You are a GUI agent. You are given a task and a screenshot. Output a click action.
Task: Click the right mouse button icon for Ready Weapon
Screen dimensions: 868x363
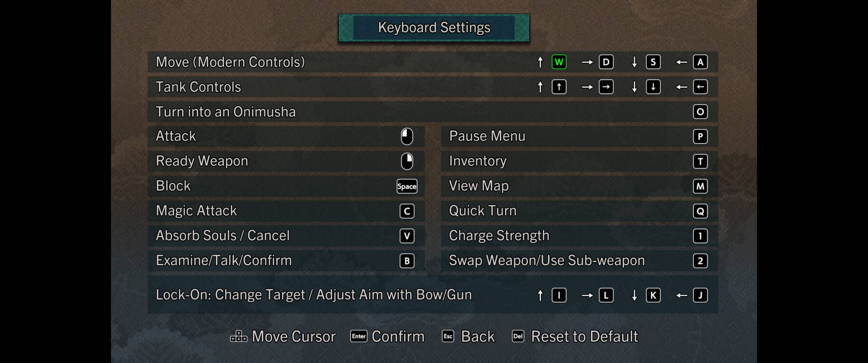pos(407,161)
